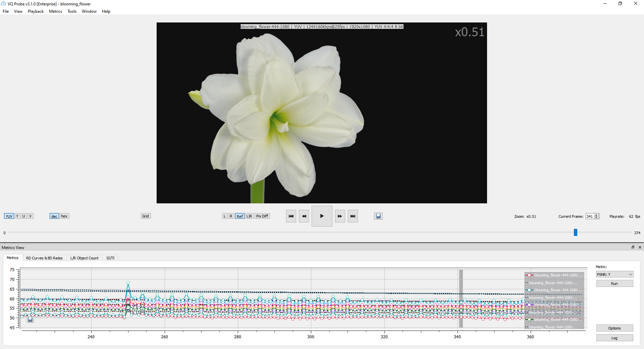Switch to RD Curves & BD Rates tab

click(x=44, y=258)
